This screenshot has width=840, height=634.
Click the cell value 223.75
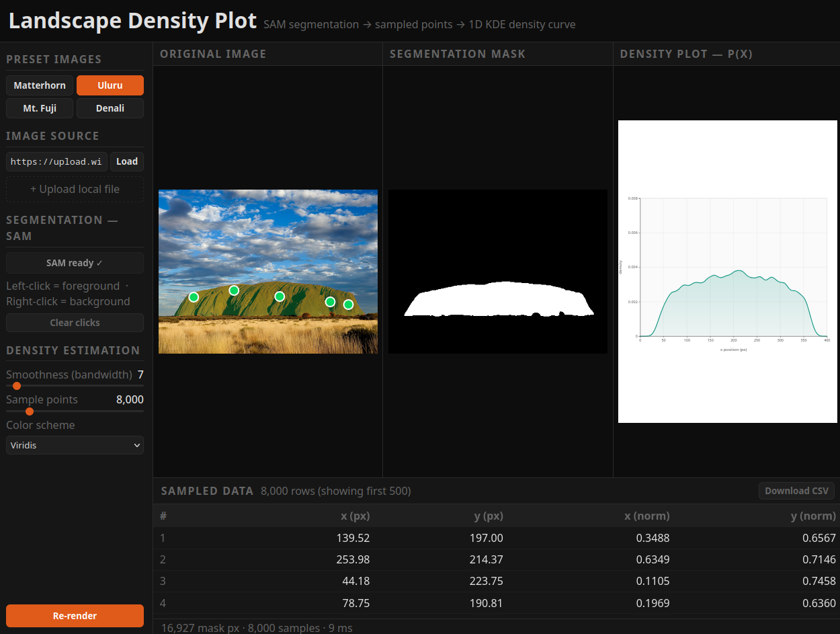(x=486, y=581)
